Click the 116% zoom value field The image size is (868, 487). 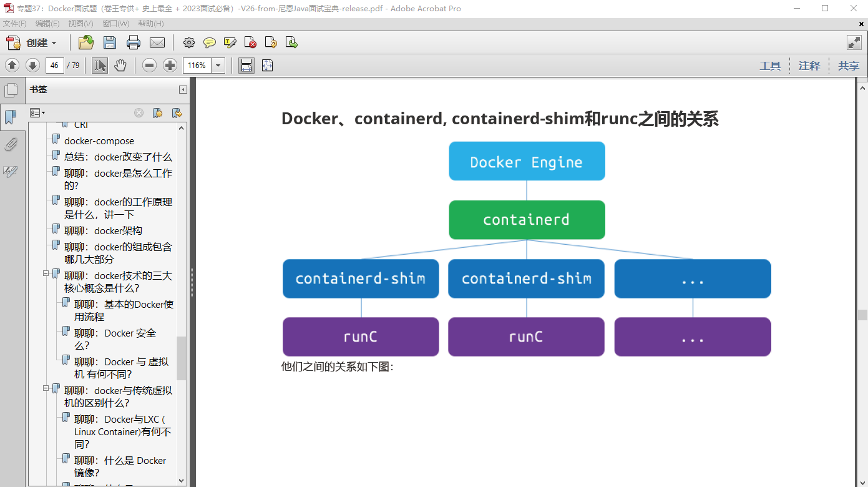(x=197, y=66)
